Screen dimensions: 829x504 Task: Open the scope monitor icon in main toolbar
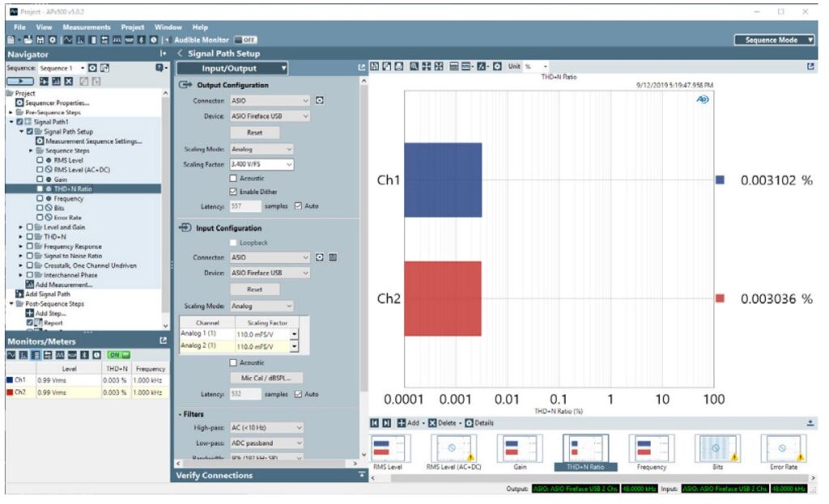tap(68, 40)
